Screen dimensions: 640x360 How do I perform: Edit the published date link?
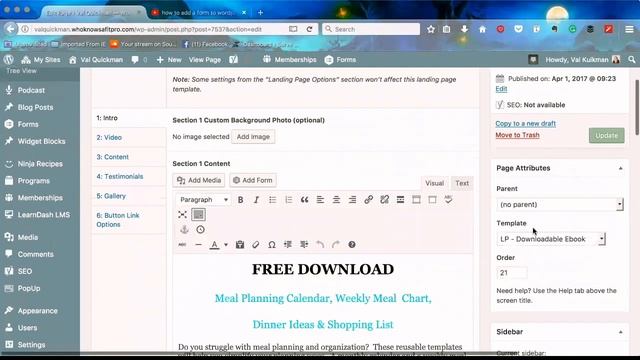(501, 89)
